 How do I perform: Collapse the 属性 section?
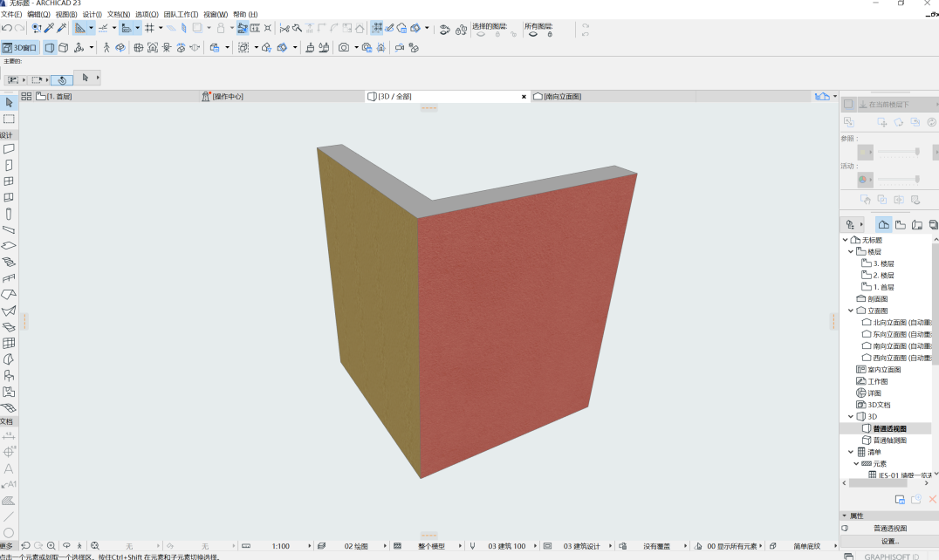[x=845, y=516]
